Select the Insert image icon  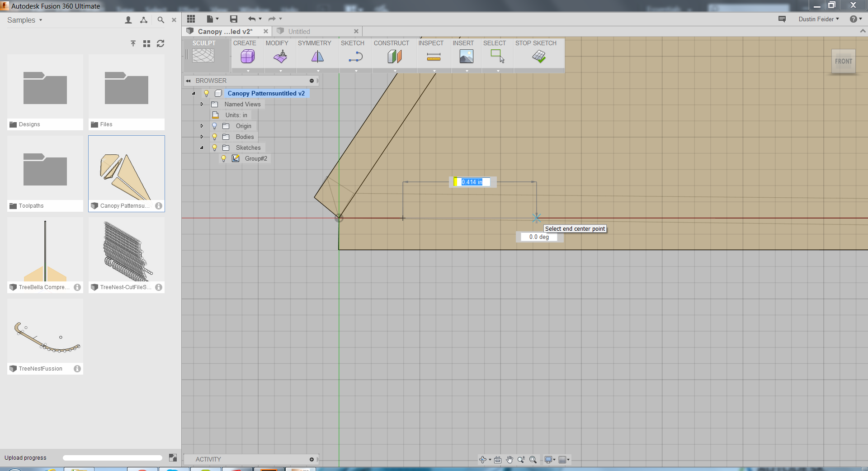(466, 57)
